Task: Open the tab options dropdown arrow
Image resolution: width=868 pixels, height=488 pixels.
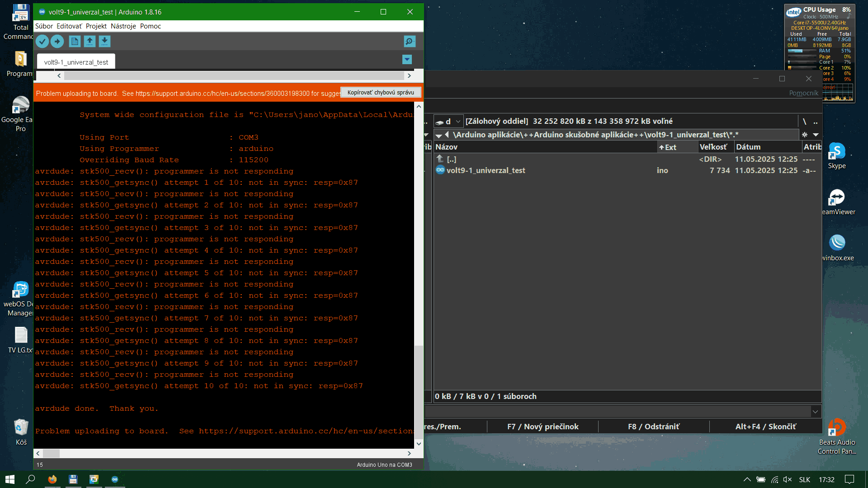Action: (407, 59)
